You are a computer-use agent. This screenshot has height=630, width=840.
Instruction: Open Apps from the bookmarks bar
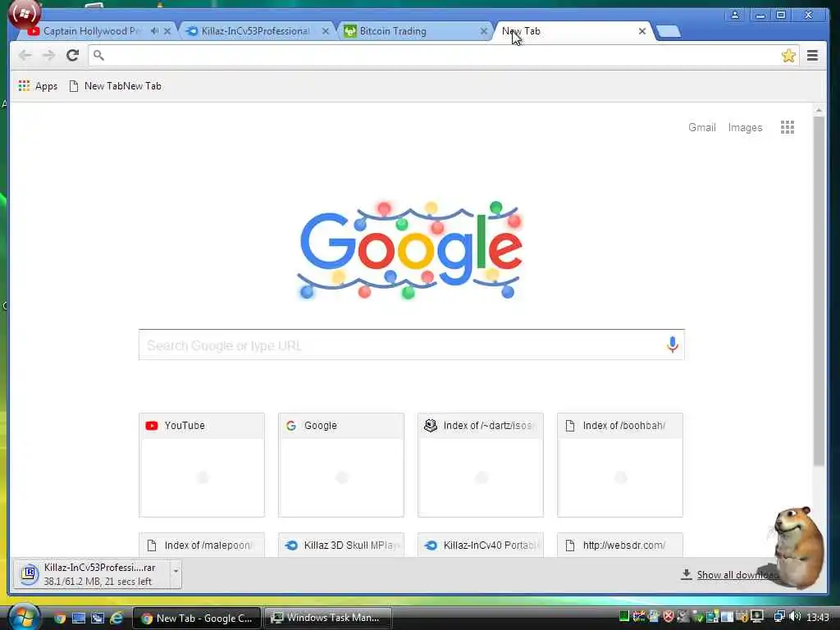[x=38, y=85]
